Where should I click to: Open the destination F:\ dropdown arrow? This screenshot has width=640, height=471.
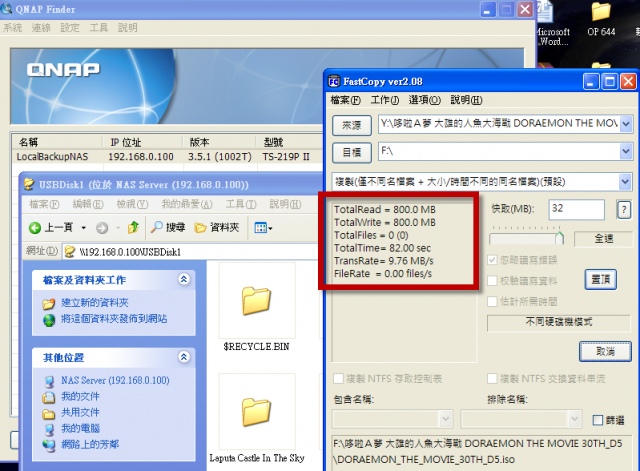pyautogui.click(x=626, y=152)
